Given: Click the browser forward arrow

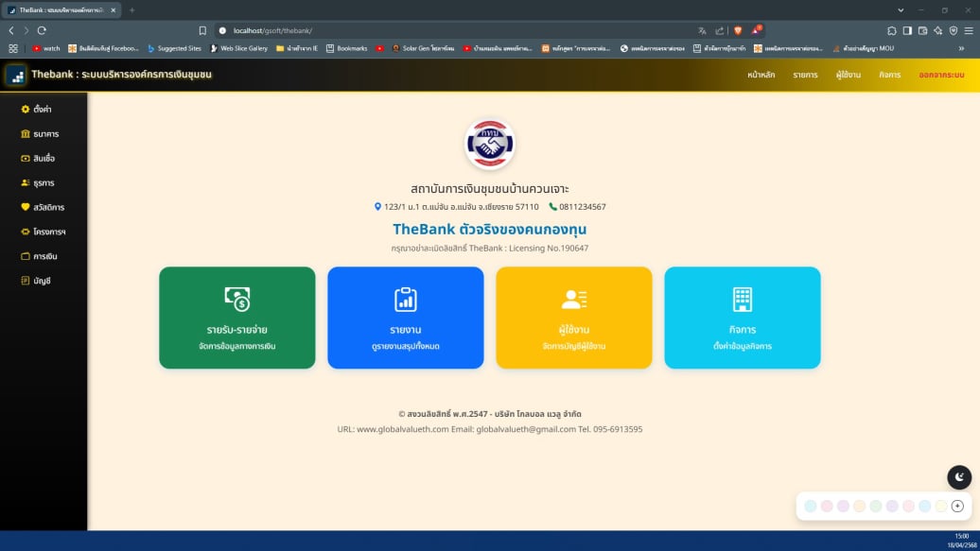Looking at the screenshot, I should [x=26, y=30].
